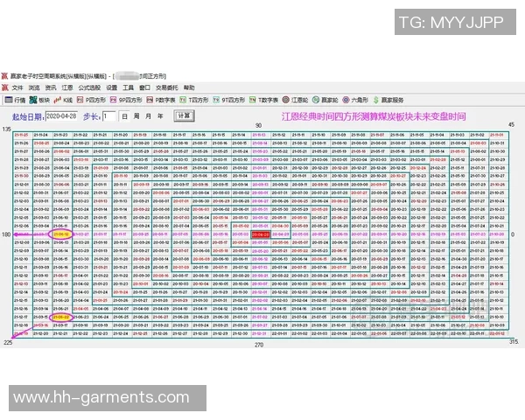Click the red highlighted center date cell
The height and width of the screenshot is (420, 525).
click(260, 234)
